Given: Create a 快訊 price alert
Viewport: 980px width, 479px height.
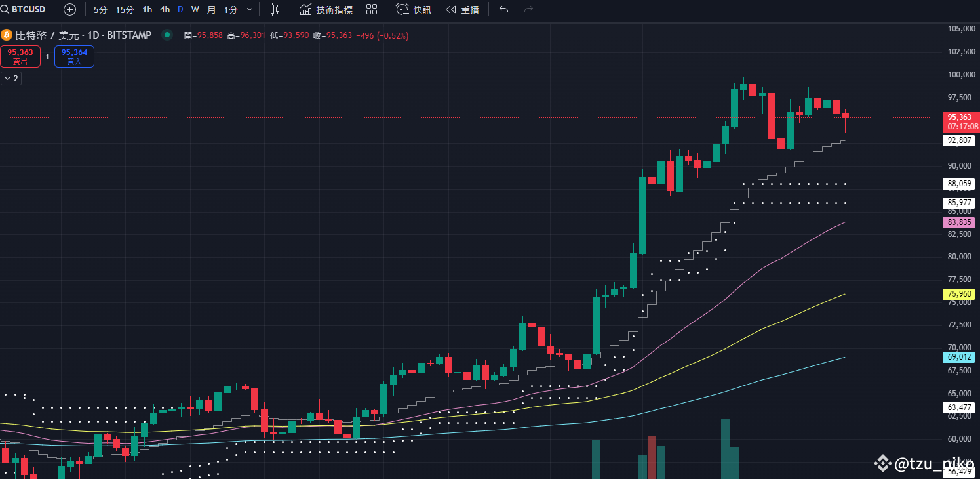Looking at the screenshot, I should tap(414, 10).
